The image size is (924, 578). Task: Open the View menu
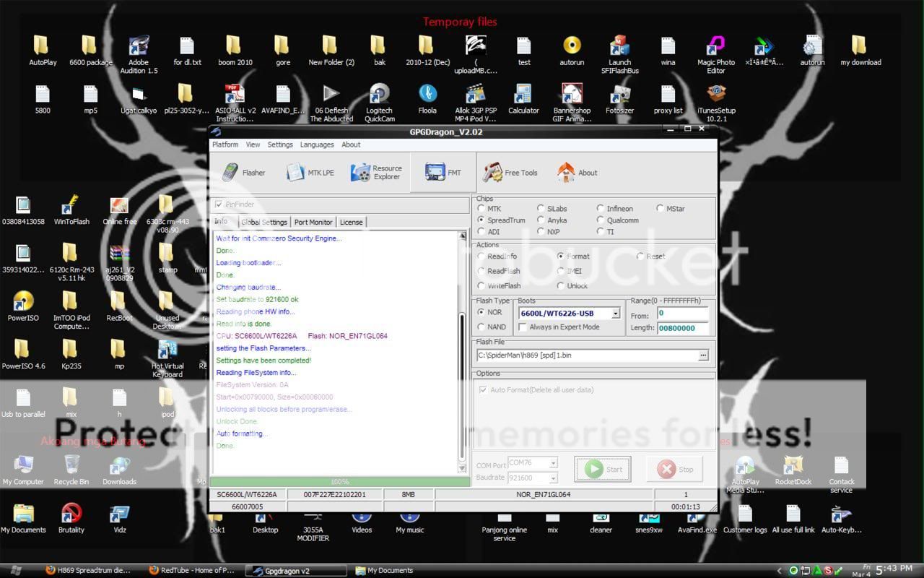[x=253, y=144]
